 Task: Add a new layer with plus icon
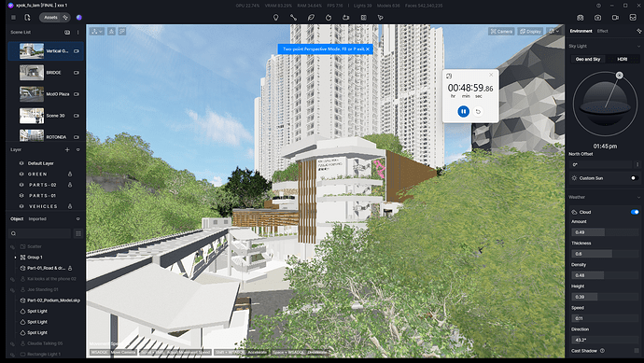pyautogui.click(x=67, y=150)
